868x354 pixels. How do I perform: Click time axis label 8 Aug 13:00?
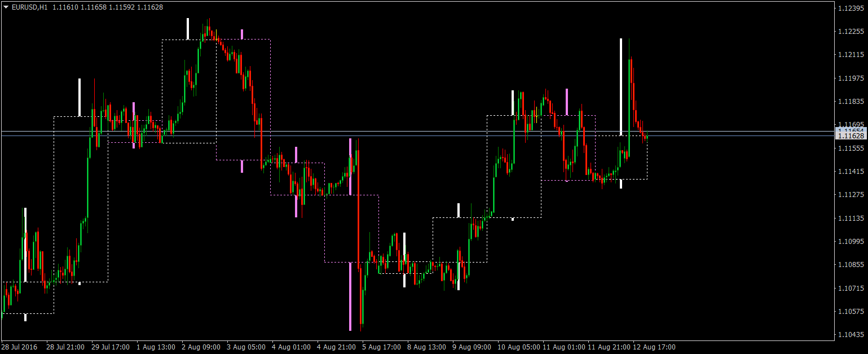(x=426, y=347)
